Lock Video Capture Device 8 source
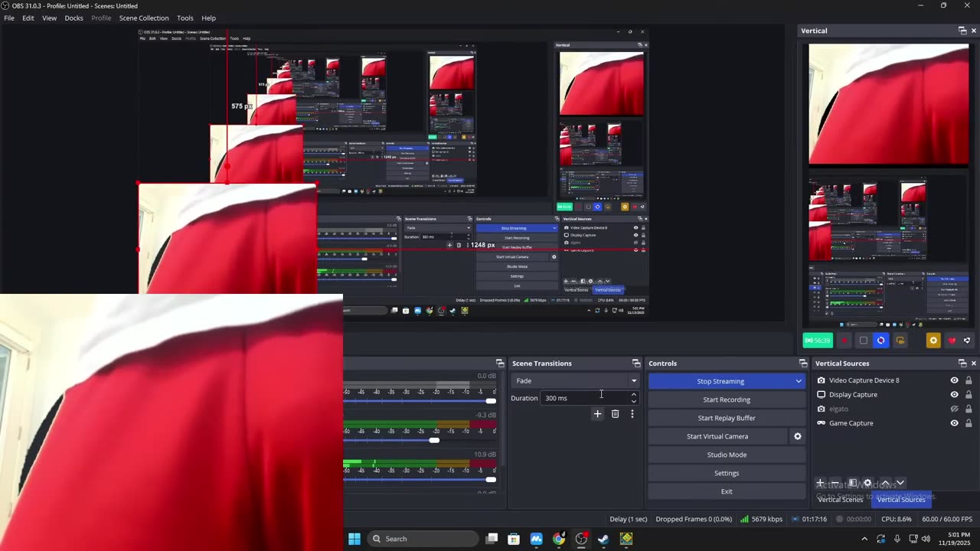 tap(969, 380)
